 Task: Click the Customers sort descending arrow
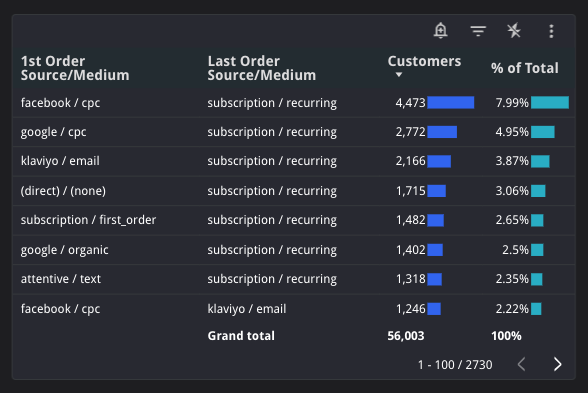coord(399,75)
